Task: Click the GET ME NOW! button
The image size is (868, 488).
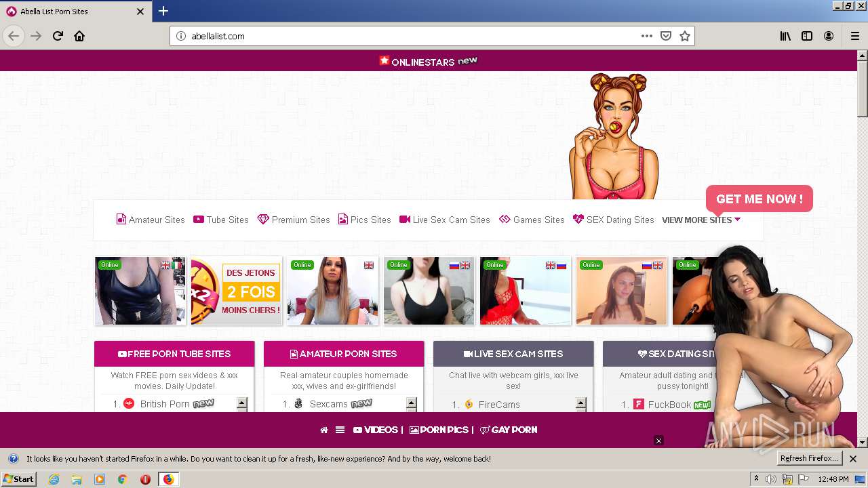Action: 759,199
